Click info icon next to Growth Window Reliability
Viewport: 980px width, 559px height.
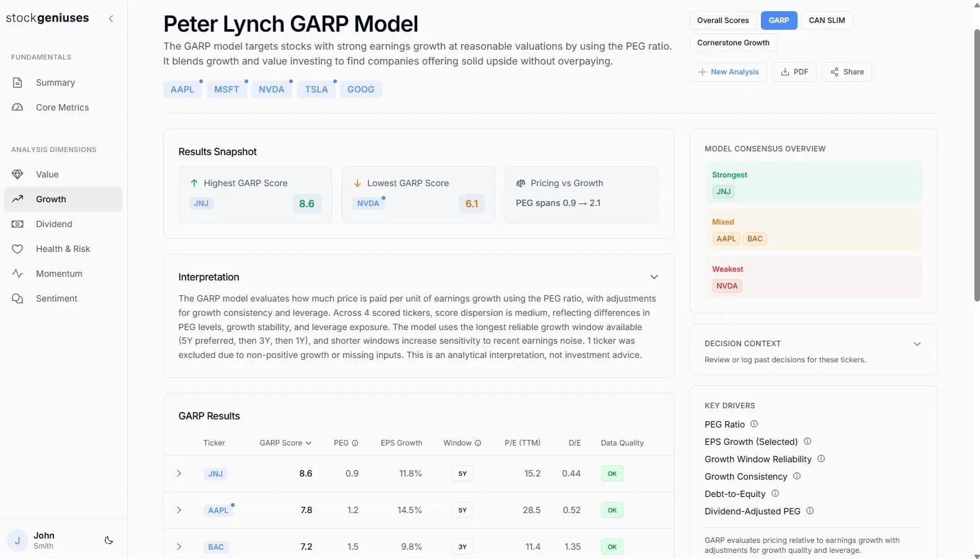pyautogui.click(x=821, y=458)
